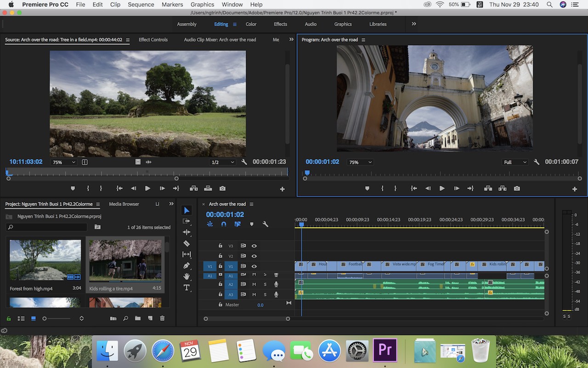Select the Slip tool

point(186,254)
